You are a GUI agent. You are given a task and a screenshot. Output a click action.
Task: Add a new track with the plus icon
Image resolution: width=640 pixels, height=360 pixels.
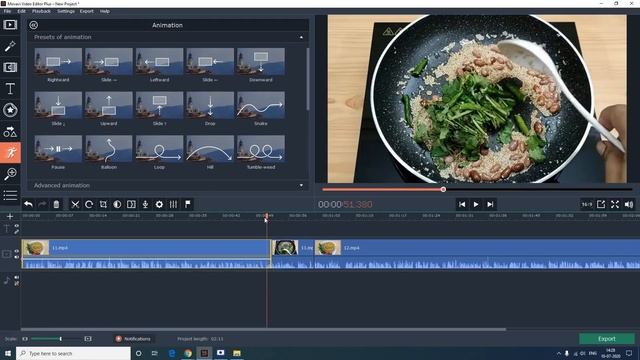tap(10, 216)
